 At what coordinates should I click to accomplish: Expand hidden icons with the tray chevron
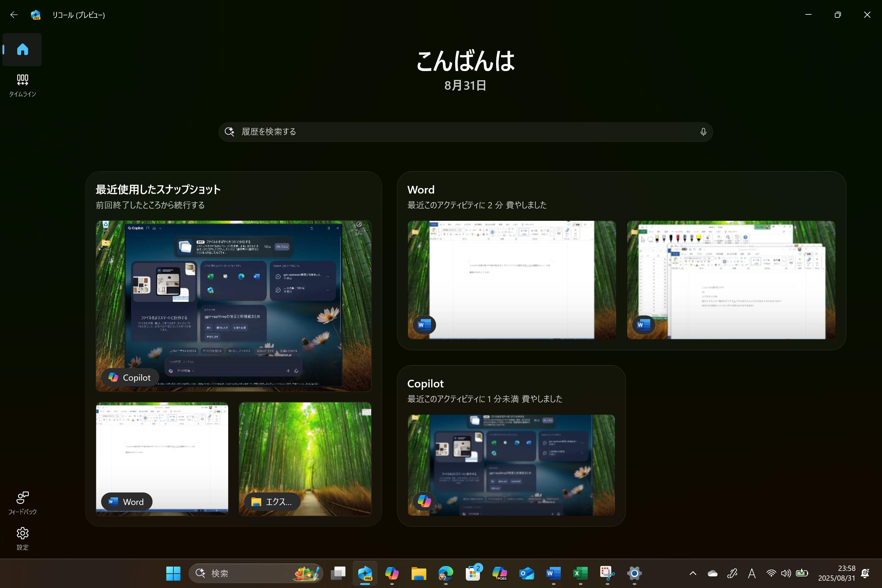pyautogui.click(x=693, y=573)
